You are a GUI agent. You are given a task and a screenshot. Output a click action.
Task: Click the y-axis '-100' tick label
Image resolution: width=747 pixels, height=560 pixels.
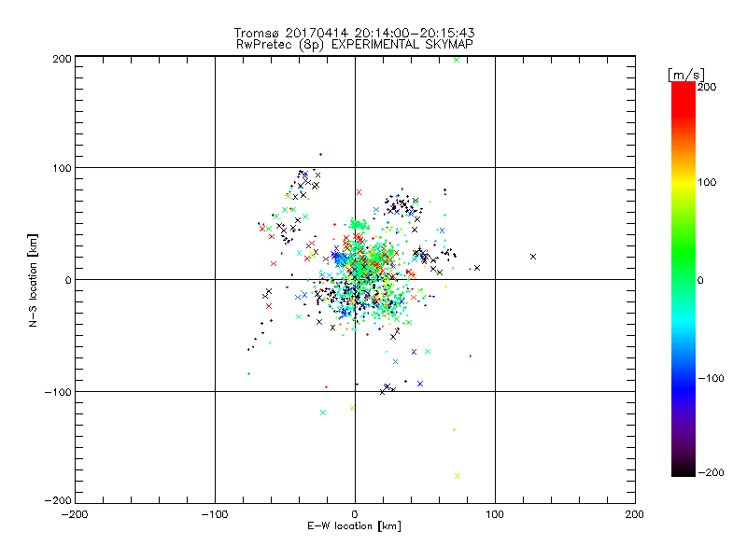tap(58, 392)
